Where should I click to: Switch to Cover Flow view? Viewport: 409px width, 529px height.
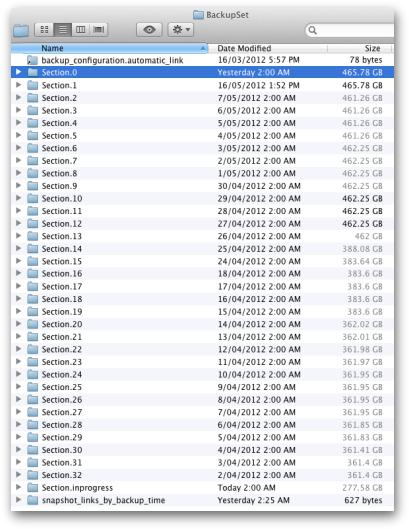pos(99,30)
